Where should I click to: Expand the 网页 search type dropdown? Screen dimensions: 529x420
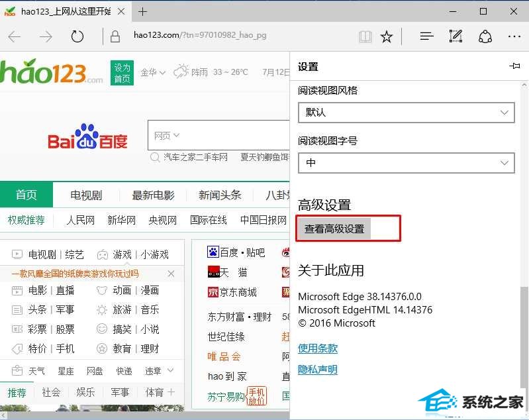166,136
